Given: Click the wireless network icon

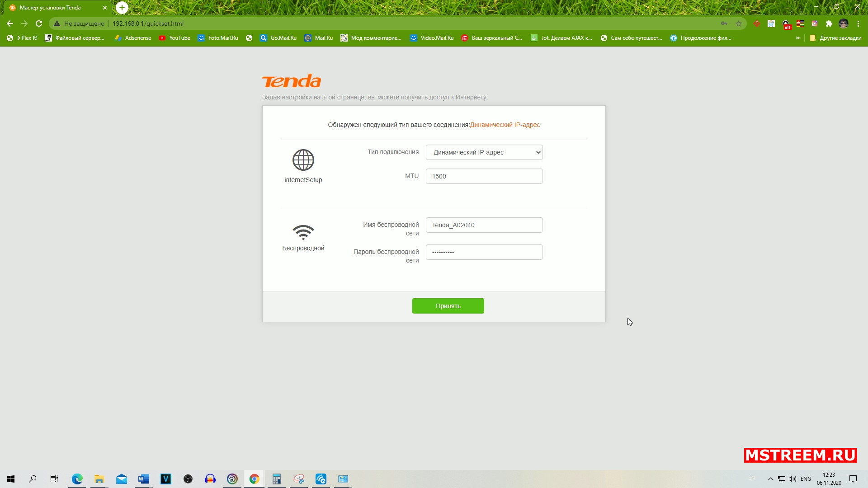Looking at the screenshot, I should click(303, 231).
